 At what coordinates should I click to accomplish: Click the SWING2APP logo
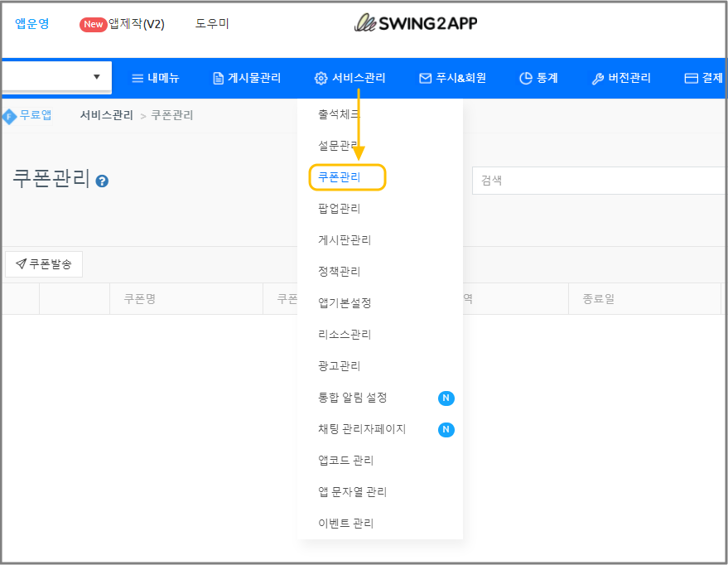pyautogui.click(x=416, y=23)
